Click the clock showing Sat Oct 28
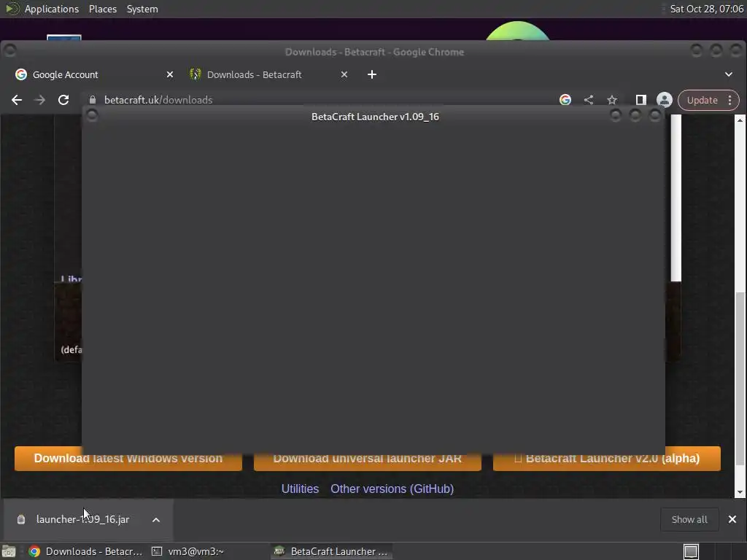Image resolution: width=747 pixels, height=560 pixels. click(706, 9)
